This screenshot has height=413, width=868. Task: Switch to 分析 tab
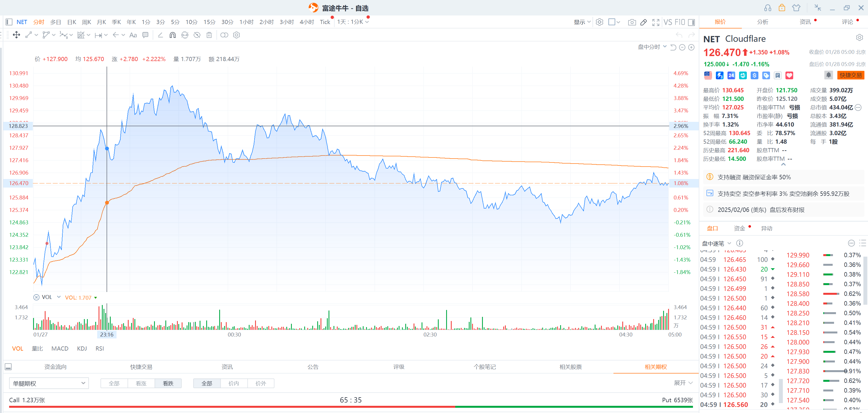click(x=763, y=22)
